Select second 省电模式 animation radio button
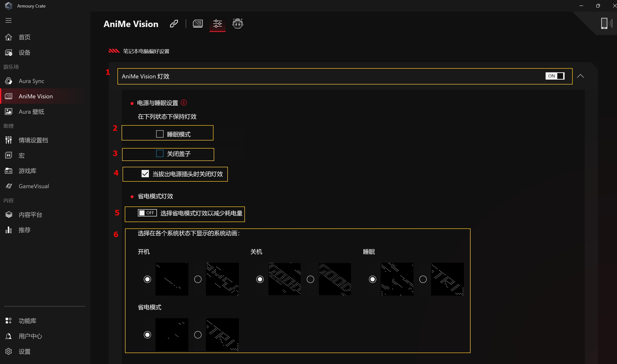Viewport: 617px width, 364px height. [198, 335]
